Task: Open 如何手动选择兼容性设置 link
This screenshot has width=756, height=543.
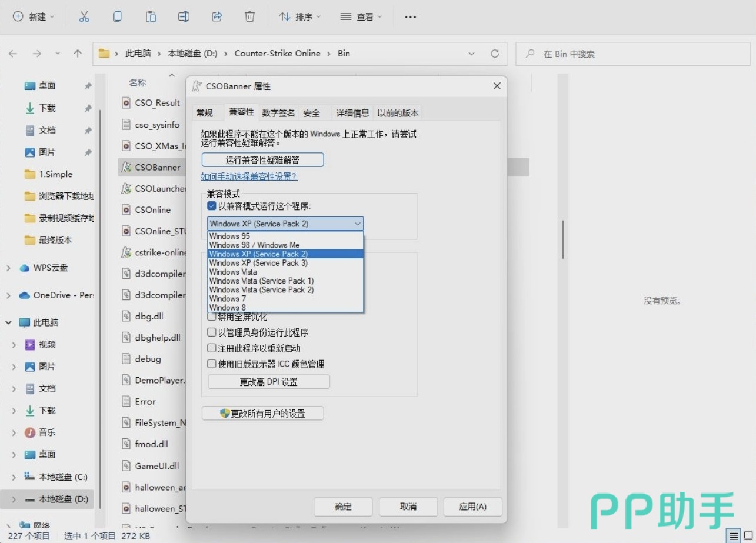Action: [249, 176]
